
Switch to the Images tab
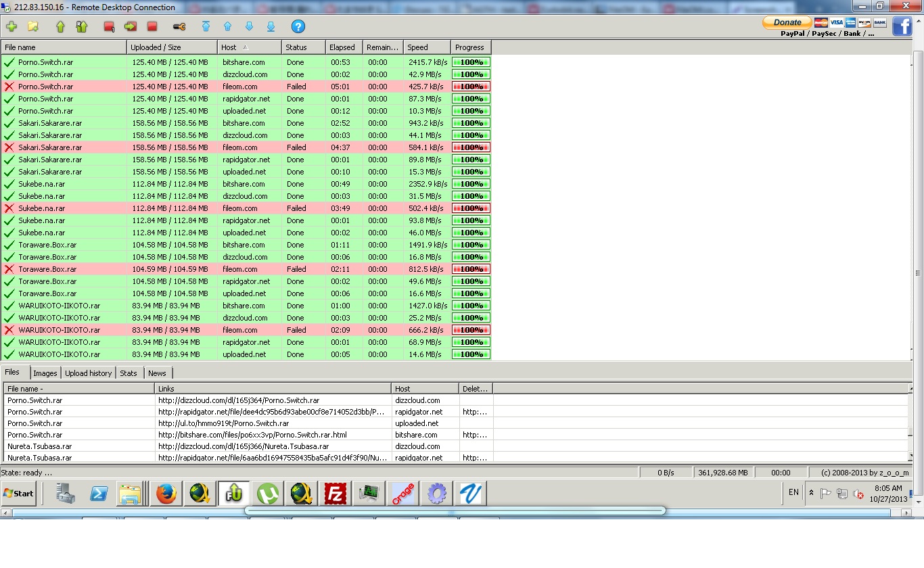(45, 373)
